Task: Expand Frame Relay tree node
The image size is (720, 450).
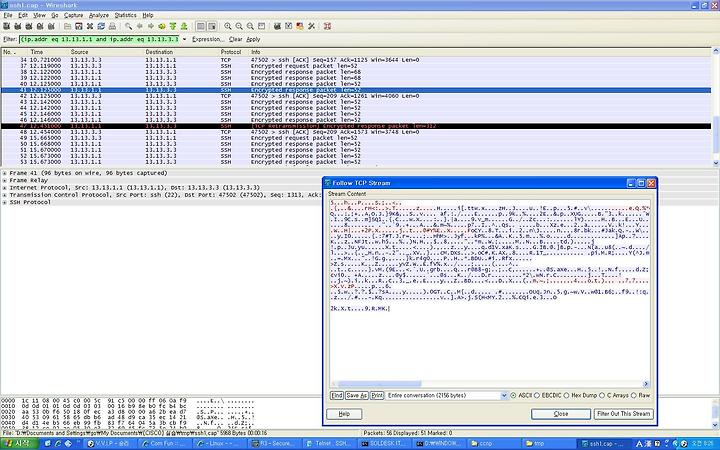Action: (x=4, y=180)
